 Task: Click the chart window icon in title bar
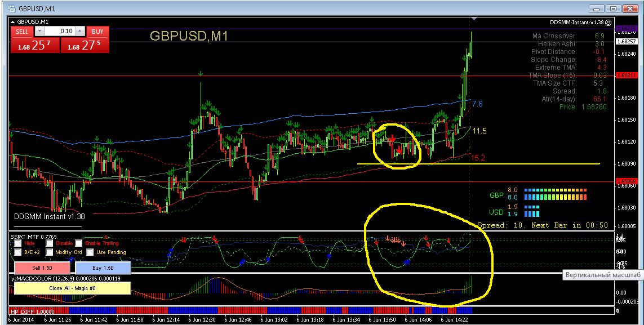[13, 8]
